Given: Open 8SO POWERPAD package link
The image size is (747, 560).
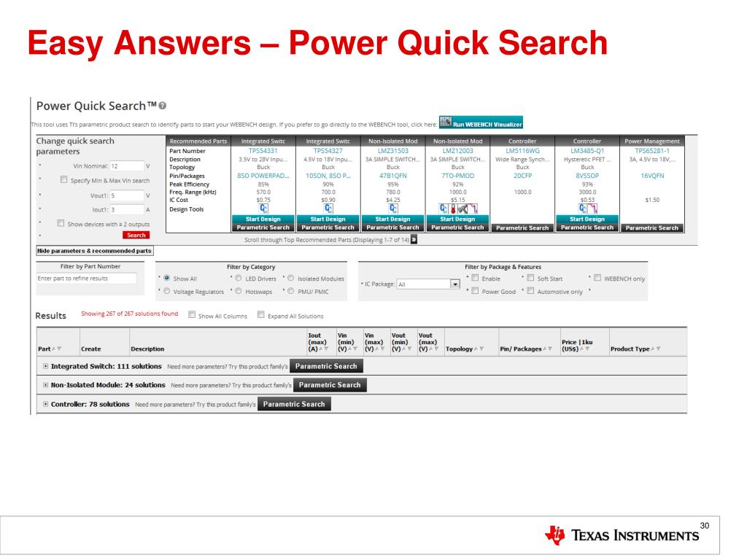Looking at the screenshot, I should [263, 176].
